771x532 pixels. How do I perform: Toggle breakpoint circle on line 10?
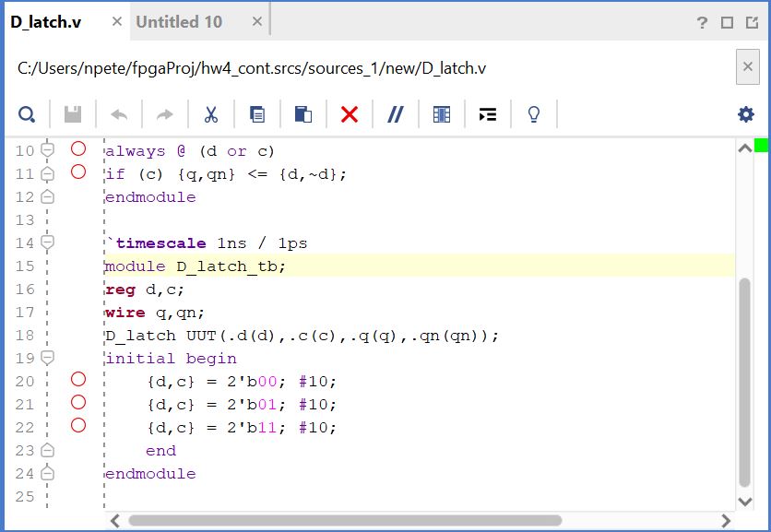pos(78,148)
